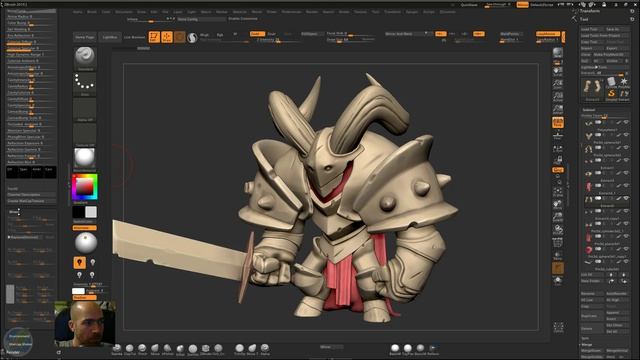Click the light placement sphere
This screenshot has height=360, width=640.
pyautogui.click(x=86, y=243)
